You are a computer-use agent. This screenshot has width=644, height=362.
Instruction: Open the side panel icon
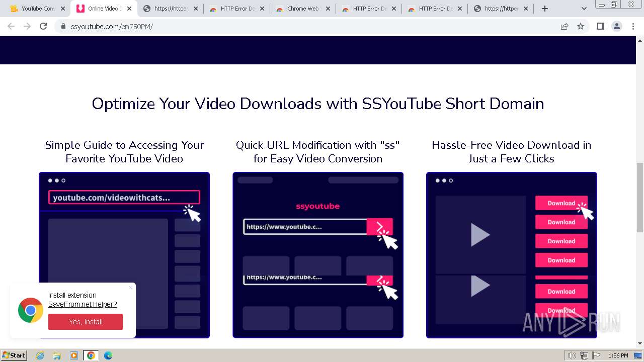tap(600, 26)
